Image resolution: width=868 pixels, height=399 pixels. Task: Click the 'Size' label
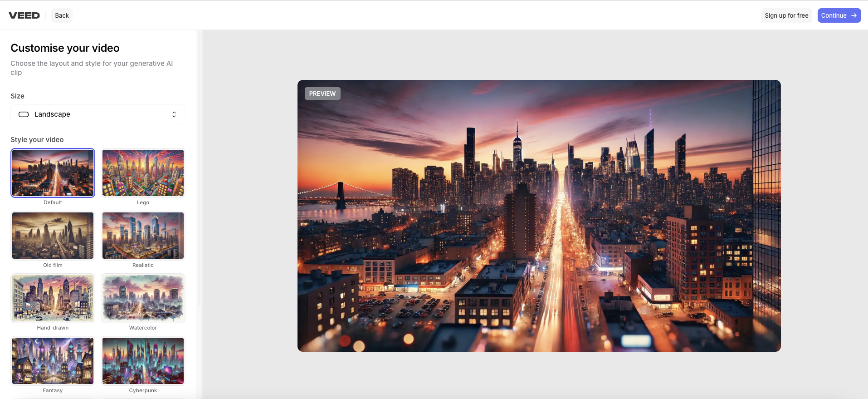click(x=17, y=96)
